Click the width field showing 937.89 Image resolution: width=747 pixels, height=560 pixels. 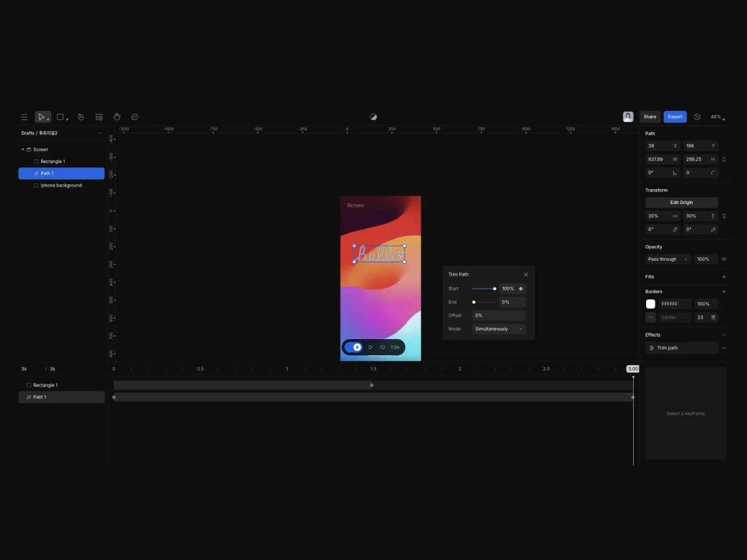(x=662, y=159)
